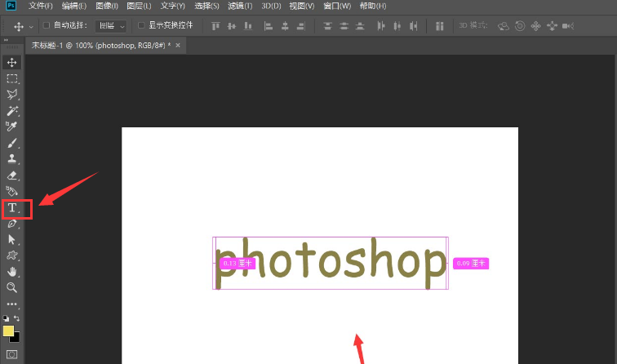Select the Move tool in toolbox
Viewport: 617px width, 364px height.
[x=11, y=62]
